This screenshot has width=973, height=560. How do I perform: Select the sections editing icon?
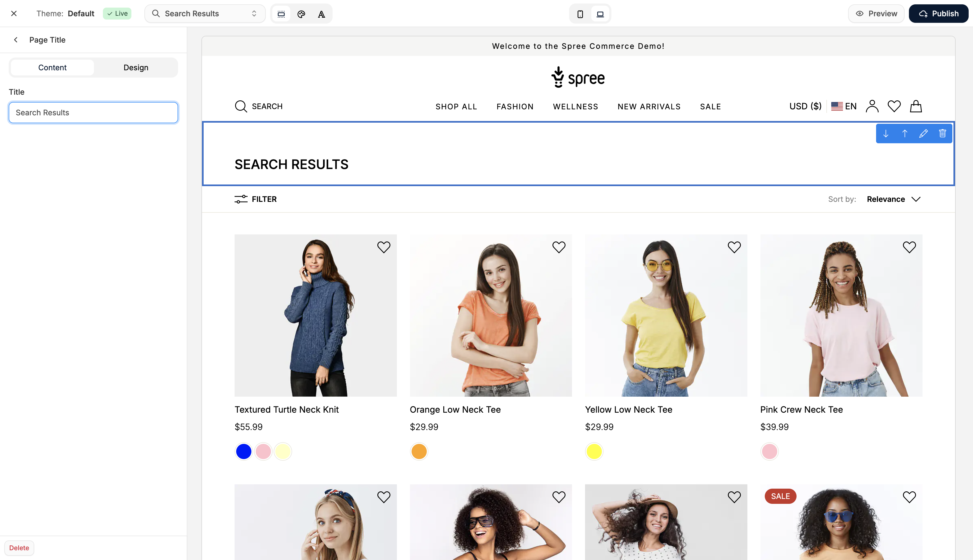[x=281, y=14]
